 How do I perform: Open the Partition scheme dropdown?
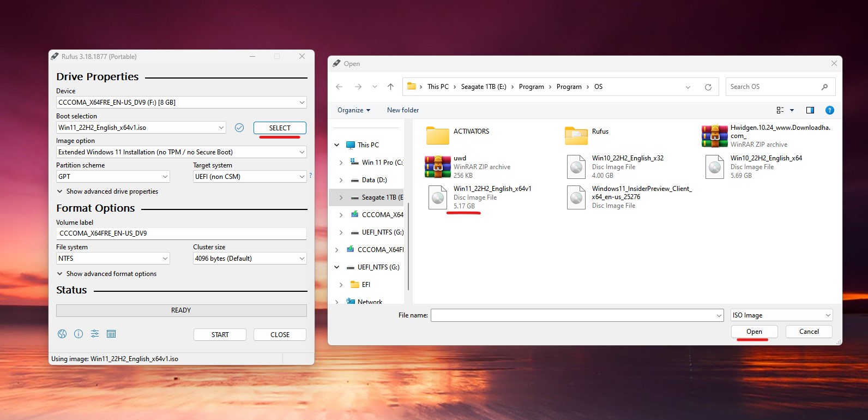point(113,177)
